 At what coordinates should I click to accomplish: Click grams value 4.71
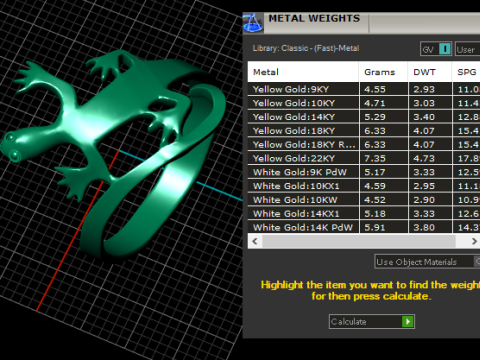[x=375, y=103]
